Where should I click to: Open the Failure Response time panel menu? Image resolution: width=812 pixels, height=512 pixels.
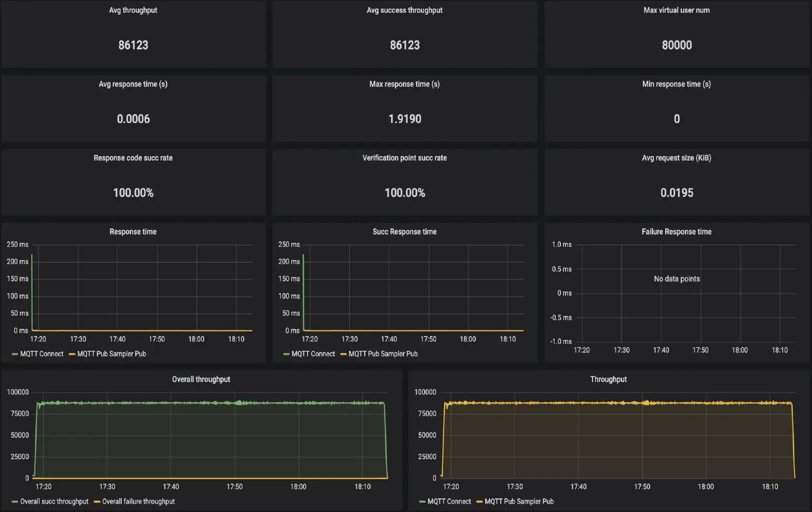(677, 231)
